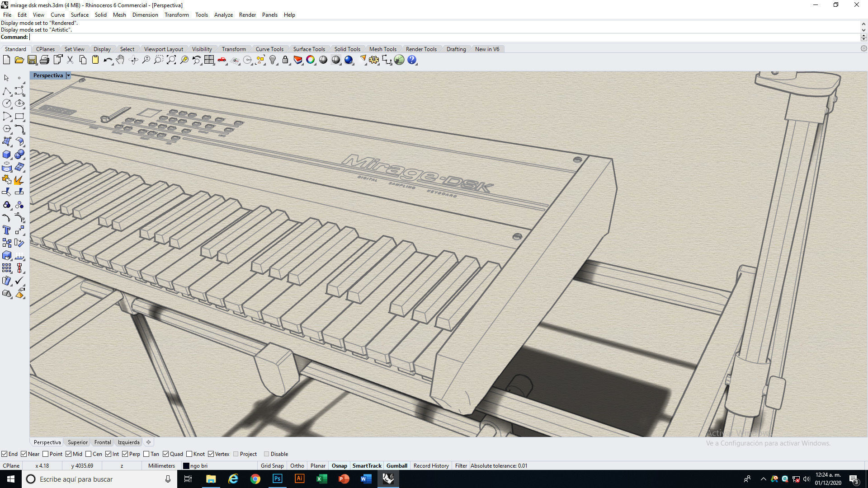Click the New file icon
868x488 pixels.
(6, 60)
